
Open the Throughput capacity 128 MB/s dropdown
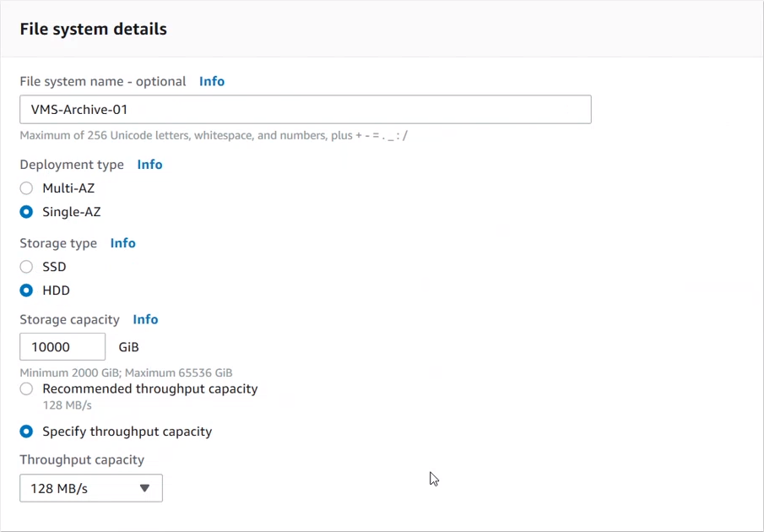tap(90, 488)
